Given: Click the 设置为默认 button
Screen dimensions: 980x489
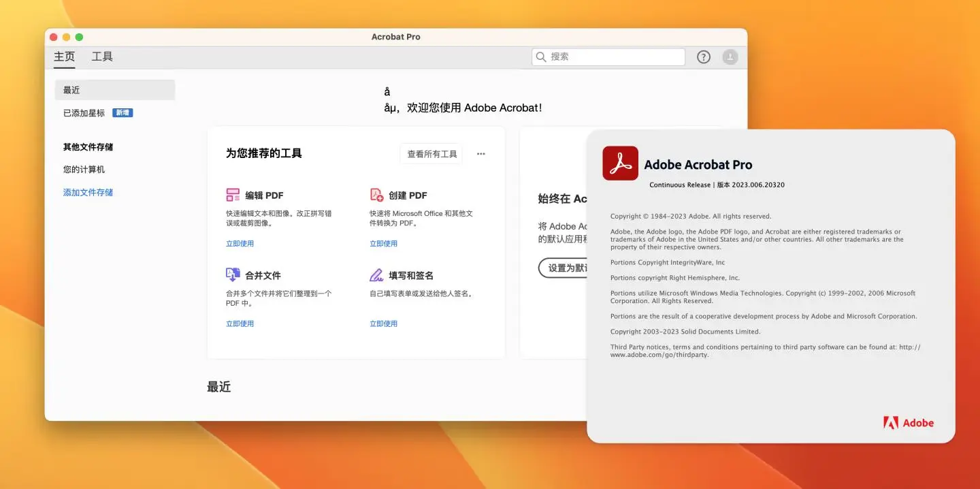Looking at the screenshot, I should click(x=563, y=268).
